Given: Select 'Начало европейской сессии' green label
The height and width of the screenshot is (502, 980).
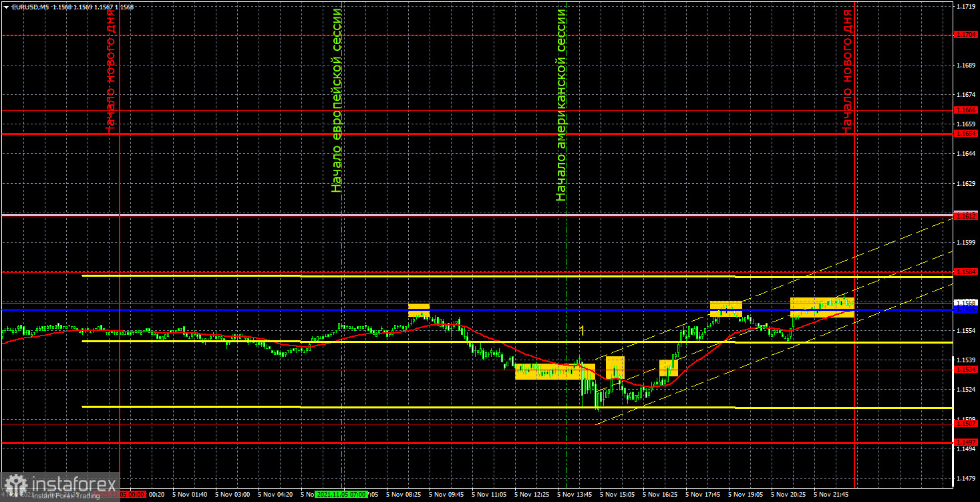Looking at the screenshot, I should (x=337, y=100).
